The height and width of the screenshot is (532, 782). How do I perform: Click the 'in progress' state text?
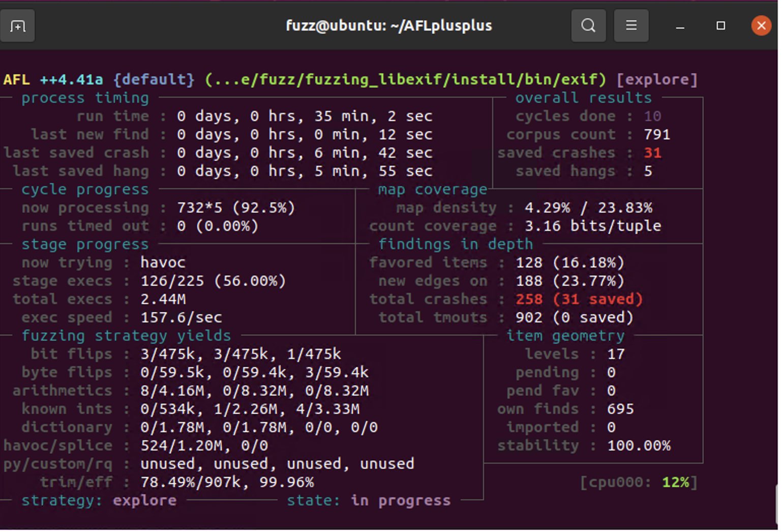coord(401,500)
